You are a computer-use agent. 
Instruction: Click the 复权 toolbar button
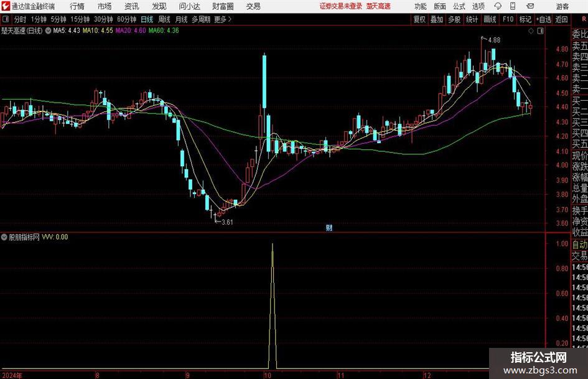pos(419,19)
